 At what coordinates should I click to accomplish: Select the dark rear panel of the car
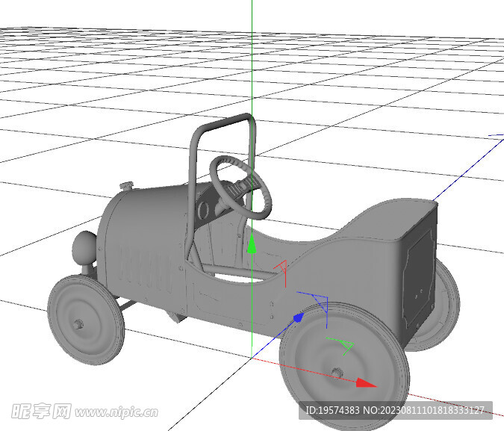tap(418, 278)
